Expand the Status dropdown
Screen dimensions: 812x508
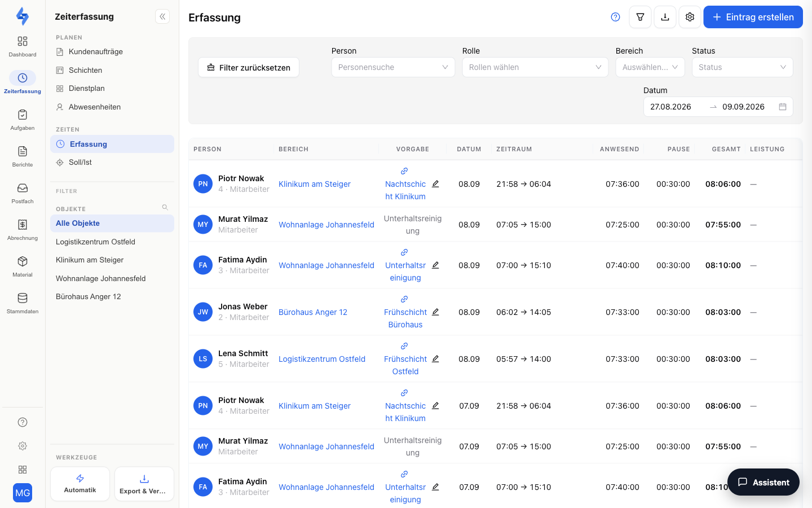click(742, 67)
